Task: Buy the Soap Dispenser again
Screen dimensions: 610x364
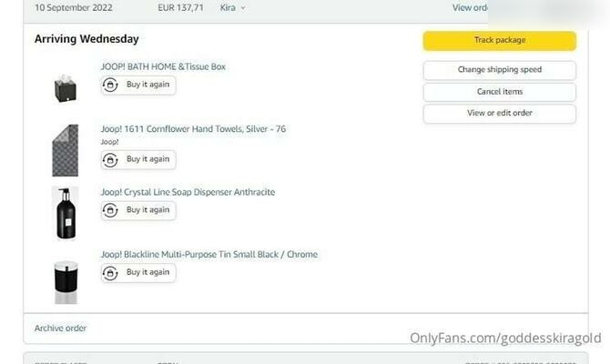Action: coord(138,210)
